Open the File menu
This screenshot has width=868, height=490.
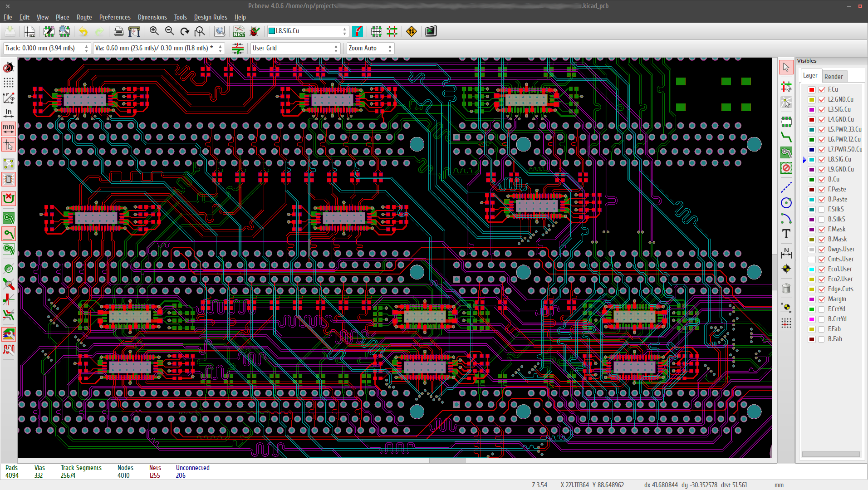[8, 17]
